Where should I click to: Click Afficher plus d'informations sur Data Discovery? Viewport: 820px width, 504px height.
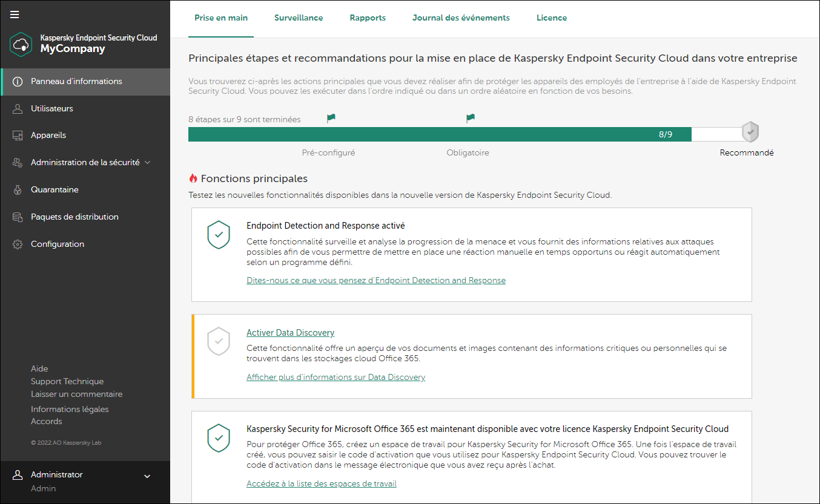[x=336, y=378]
